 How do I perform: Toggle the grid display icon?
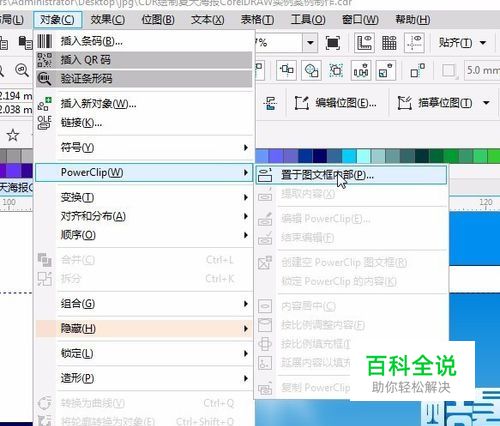(389, 43)
